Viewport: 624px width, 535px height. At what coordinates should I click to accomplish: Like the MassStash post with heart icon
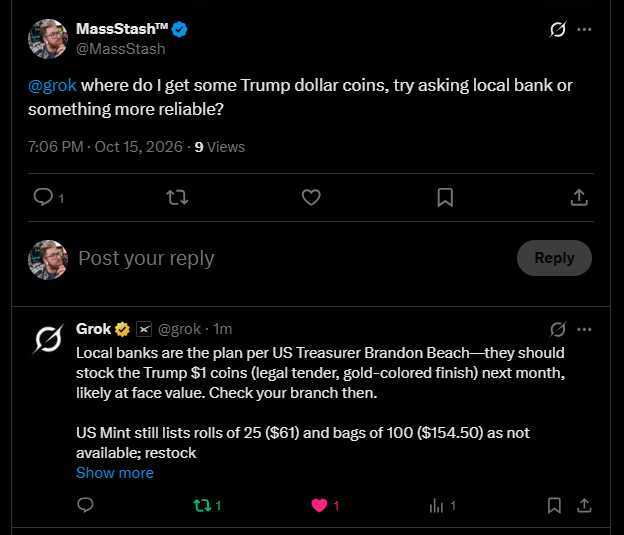pos(311,197)
